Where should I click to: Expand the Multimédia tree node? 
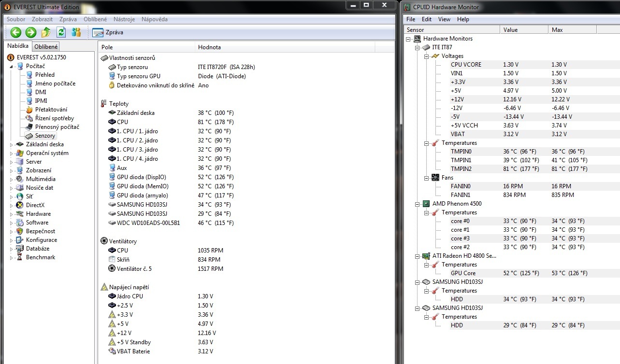[12, 179]
